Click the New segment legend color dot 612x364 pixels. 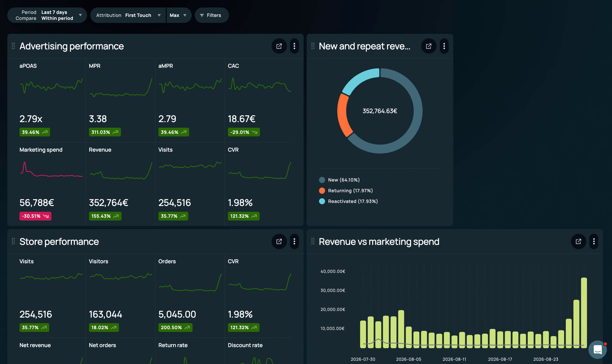coord(322,180)
